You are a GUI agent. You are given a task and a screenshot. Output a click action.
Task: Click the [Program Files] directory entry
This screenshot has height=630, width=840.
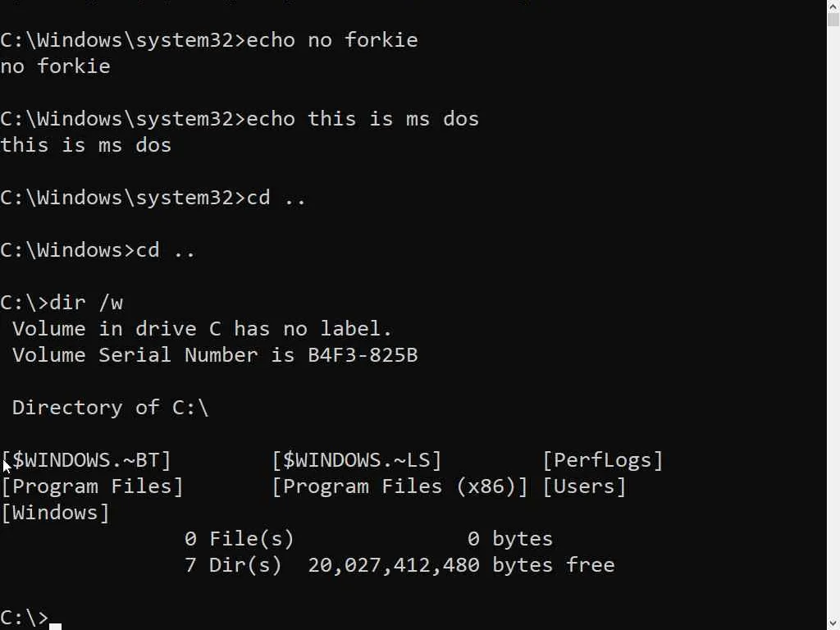92,486
